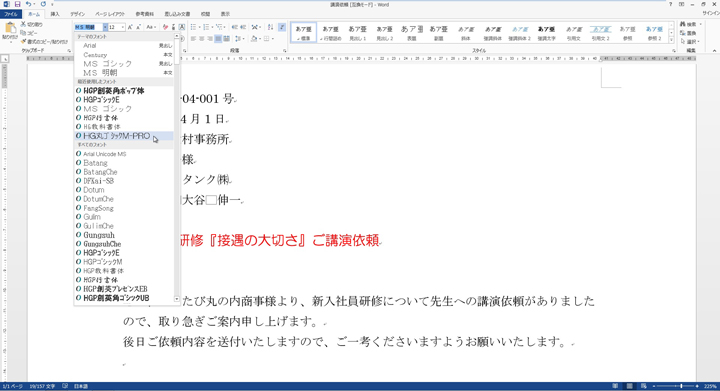Screen dimensions: 720x391
Task: Open Word Help question mark
Action: pos(670,4)
